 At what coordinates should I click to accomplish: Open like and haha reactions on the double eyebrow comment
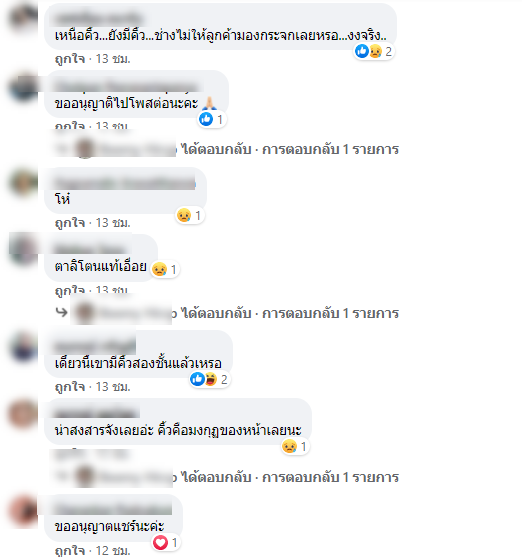209,379
